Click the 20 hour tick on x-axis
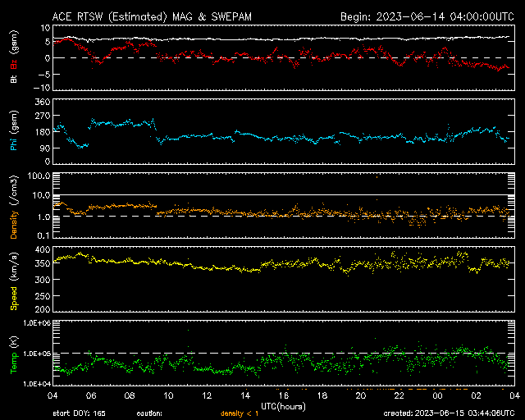Image resolution: width=525 pixels, height=420 pixels. (x=361, y=395)
